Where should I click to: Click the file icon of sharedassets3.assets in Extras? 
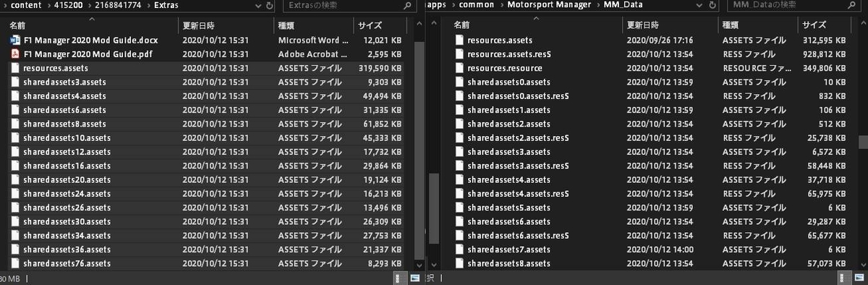[14, 82]
